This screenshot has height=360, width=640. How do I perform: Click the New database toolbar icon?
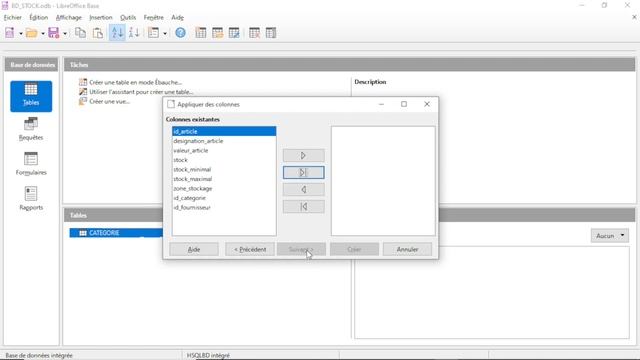(10, 33)
